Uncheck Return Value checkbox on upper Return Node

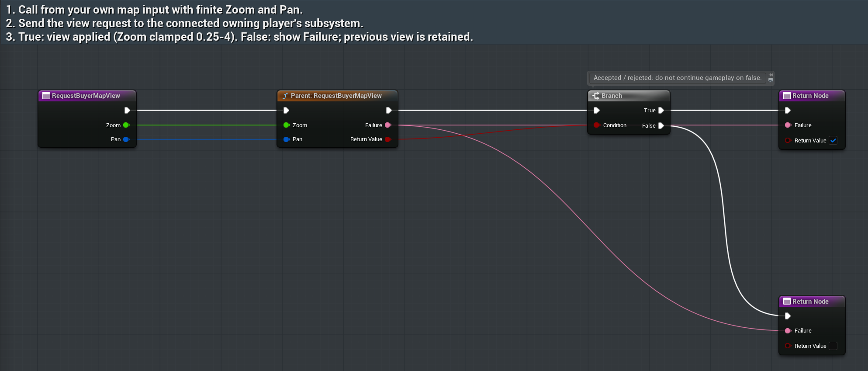point(833,140)
